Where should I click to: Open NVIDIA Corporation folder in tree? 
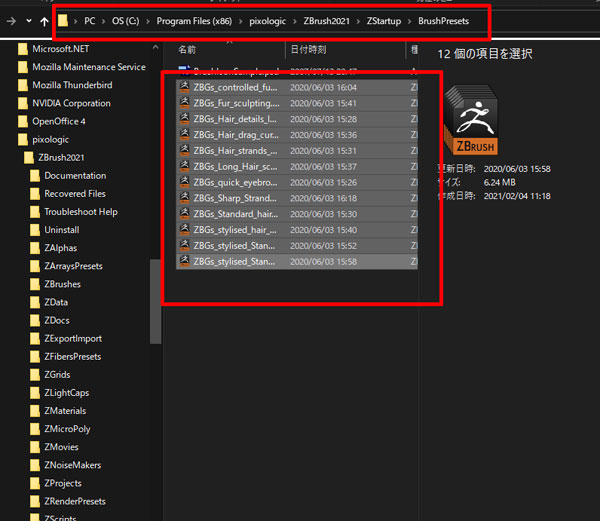click(71, 103)
